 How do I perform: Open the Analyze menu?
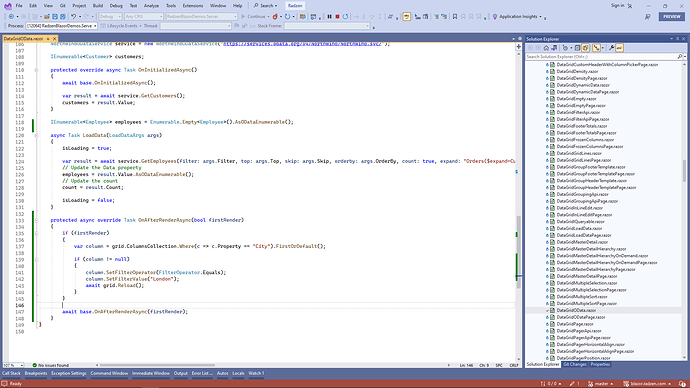coord(151,6)
